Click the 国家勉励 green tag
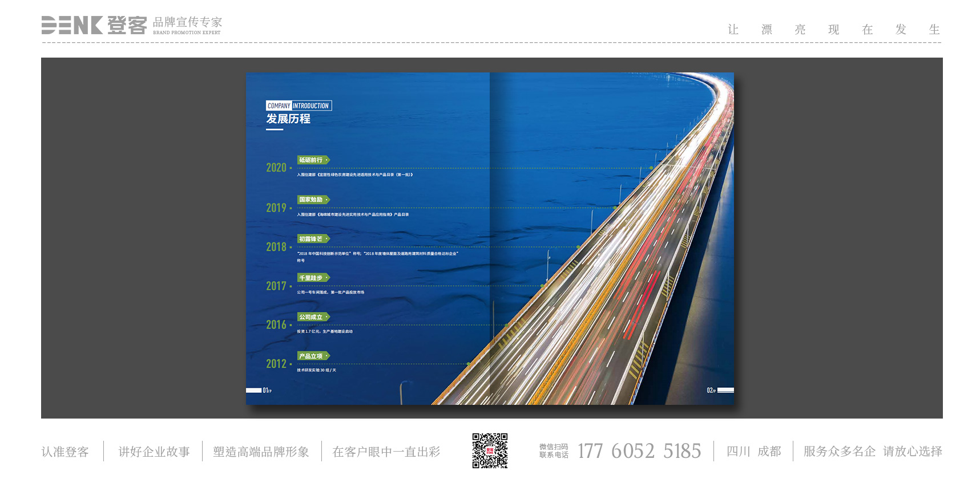 pos(313,200)
